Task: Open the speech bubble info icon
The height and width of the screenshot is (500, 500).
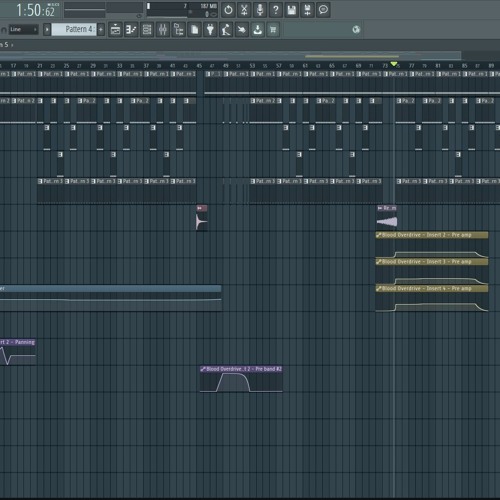Action: (x=323, y=10)
